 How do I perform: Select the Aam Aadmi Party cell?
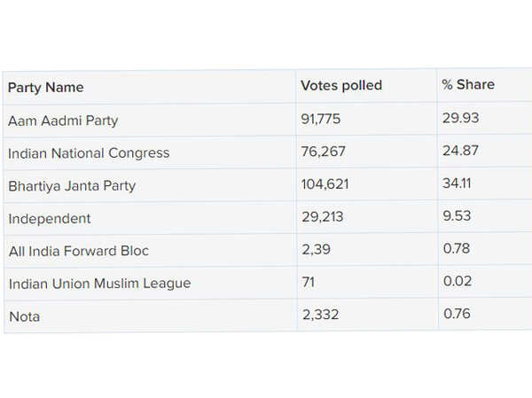(x=63, y=120)
